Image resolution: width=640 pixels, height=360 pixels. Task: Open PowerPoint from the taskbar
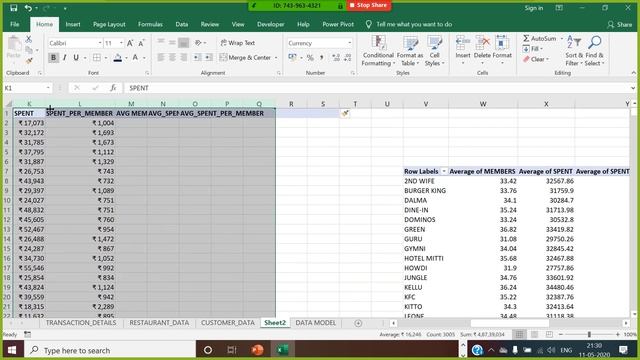pos(257,350)
